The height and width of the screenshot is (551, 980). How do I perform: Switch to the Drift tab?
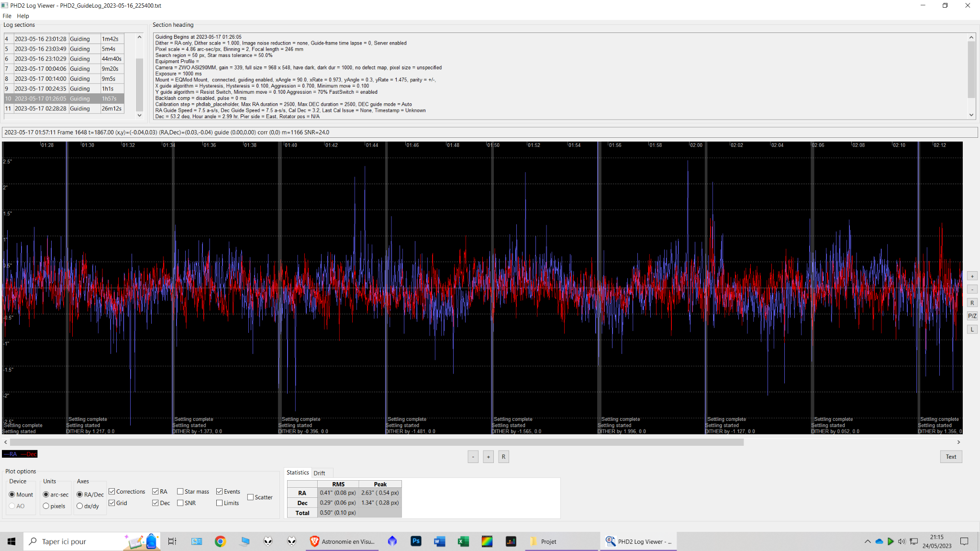319,473
